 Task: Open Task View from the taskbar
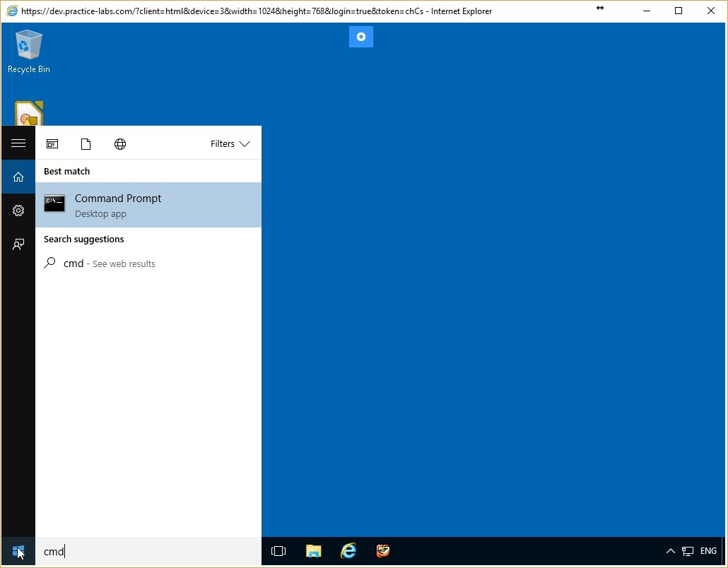point(278,551)
